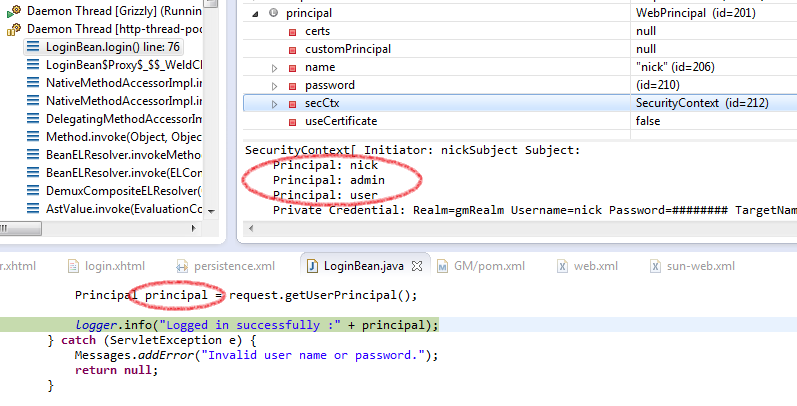This screenshot has height=406, width=797.
Task: Switch to the persistence.xml editor tab
Action: 226,266
